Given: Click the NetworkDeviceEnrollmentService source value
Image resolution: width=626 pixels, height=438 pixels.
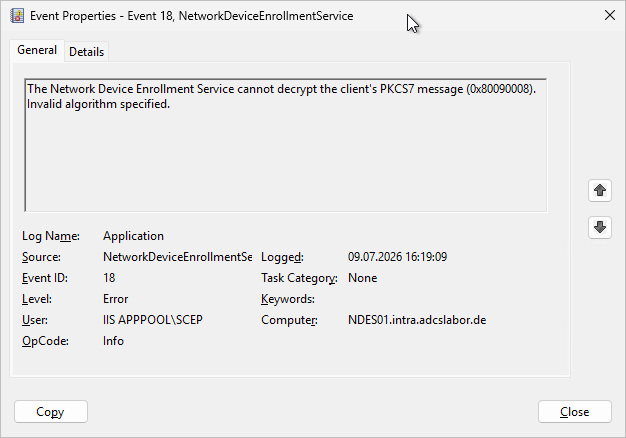Looking at the screenshot, I should [177, 257].
